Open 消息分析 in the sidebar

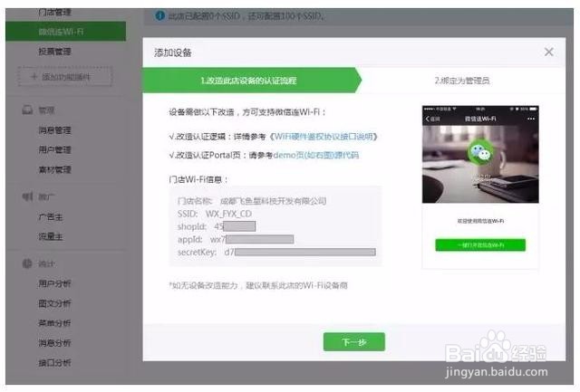pos(54,343)
